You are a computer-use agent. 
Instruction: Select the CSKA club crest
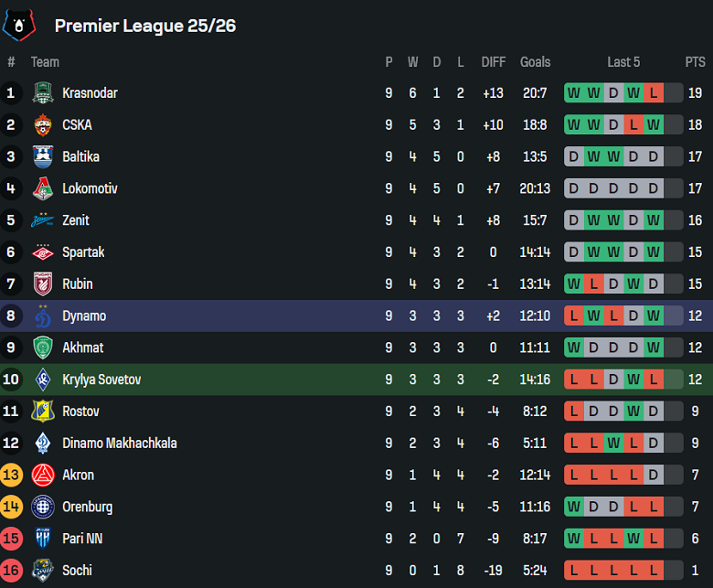43,124
